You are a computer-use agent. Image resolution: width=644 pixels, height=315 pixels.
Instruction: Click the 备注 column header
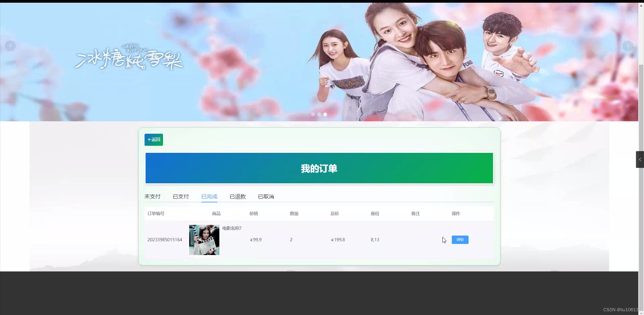click(x=416, y=213)
